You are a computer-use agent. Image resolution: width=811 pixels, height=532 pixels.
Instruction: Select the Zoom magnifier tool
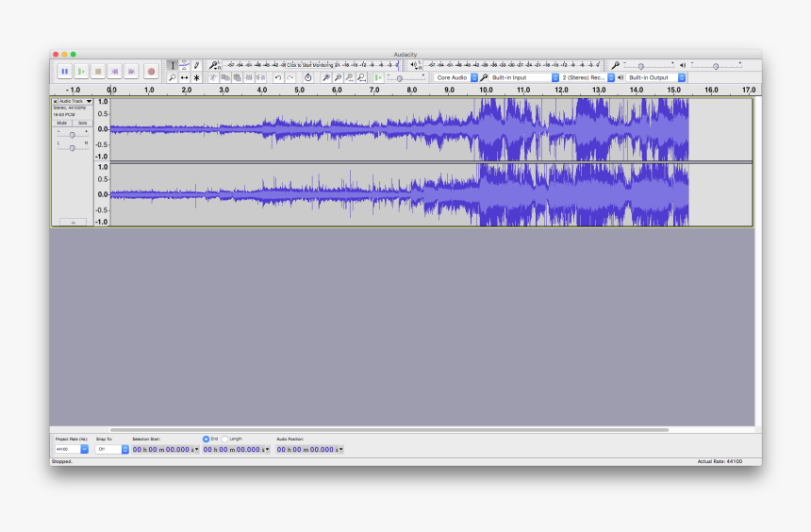click(x=173, y=77)
